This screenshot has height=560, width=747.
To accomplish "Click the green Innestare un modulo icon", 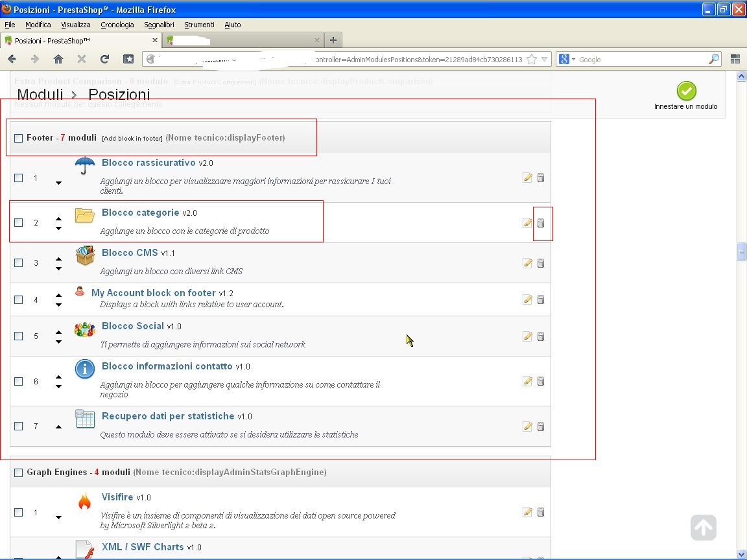I will point(687,91).
